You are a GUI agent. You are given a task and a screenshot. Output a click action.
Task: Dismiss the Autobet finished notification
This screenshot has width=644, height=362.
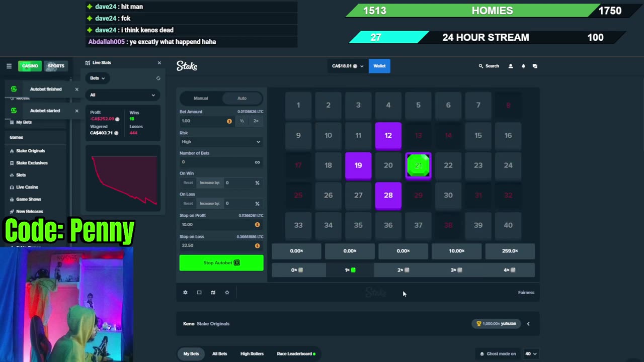(76, 89)
